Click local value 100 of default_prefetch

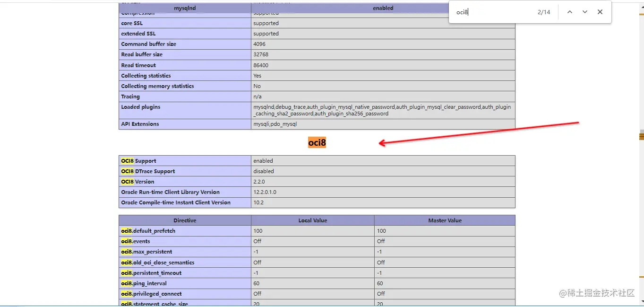tap(258, 231)
